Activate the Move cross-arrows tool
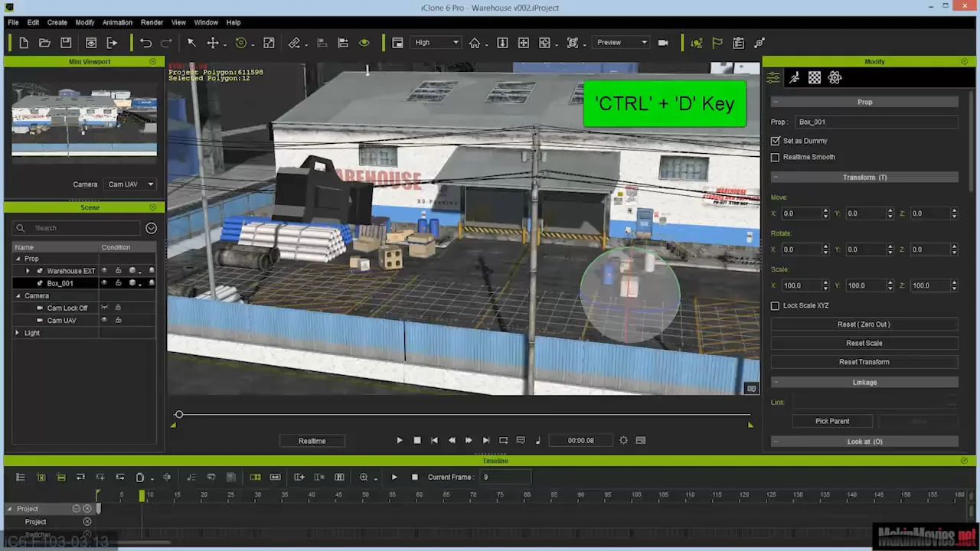 [214, 43]
